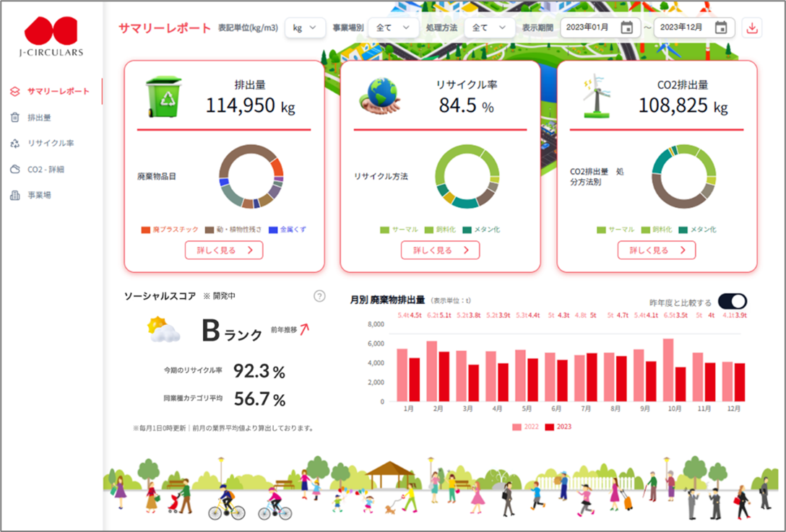This screenshot has width=786, height=532.
Task: Open the start month calendar icon
Action: pyautogui.click(x=626, y=27)
